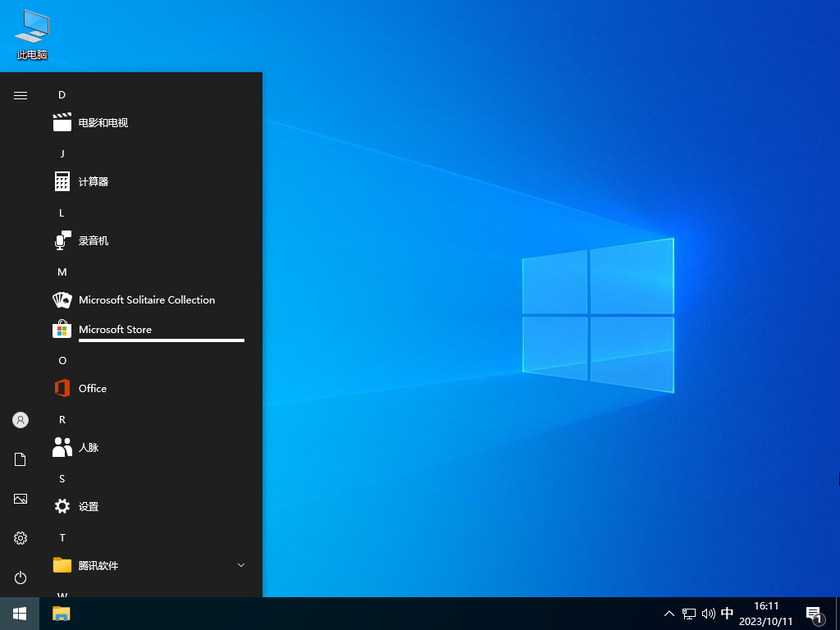The width and height of the screenshot is (840, 630).
Task: Expand the 腾讯软件 folder
Action: coord(240,565)
